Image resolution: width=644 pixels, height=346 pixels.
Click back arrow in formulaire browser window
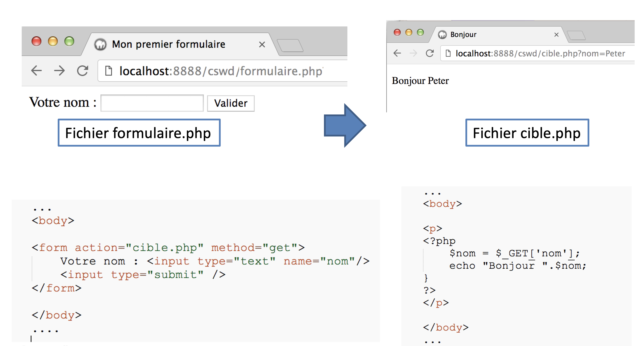tap(36, 71)
